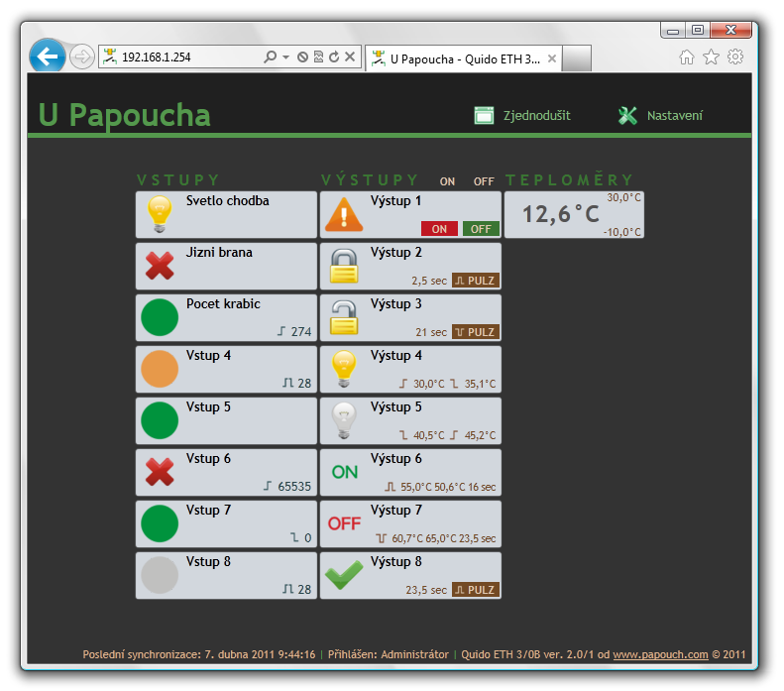The height and width of the screenshot is (691, 784).
Task: Click the Vstup 6 counter value 65535
Action: coord(294,487)
